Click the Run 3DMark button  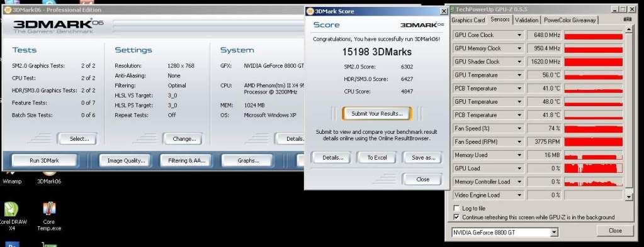tap(44, 161)
